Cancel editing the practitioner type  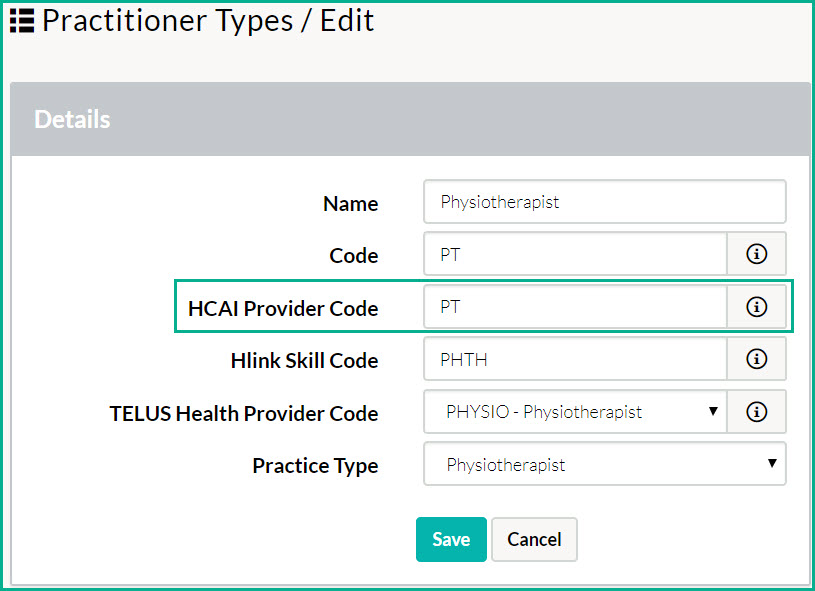(x=534, y=540)
